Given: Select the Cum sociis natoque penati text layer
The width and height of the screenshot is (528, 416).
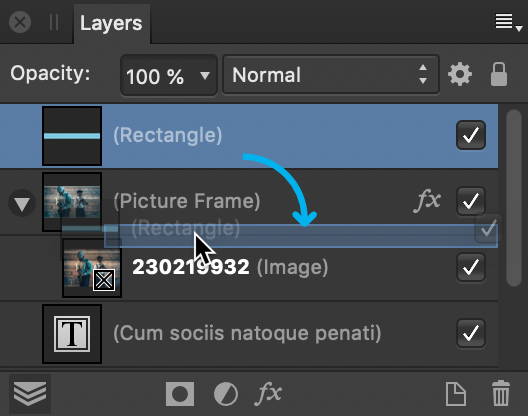Looking at the screenshot, I should (249, 334).
